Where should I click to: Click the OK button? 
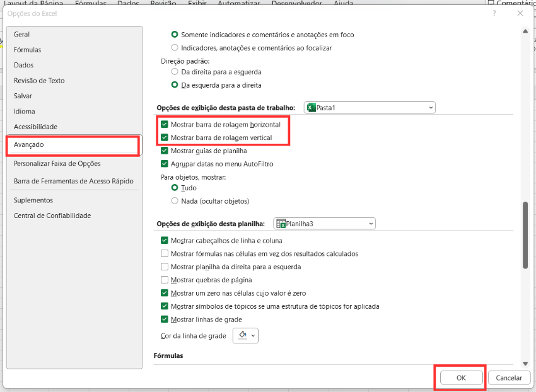point(461,378)
